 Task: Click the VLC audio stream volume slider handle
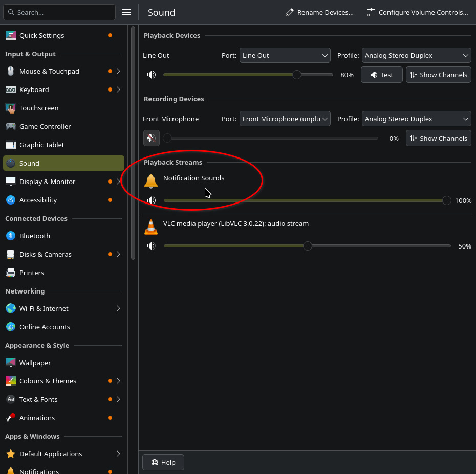[x=307, y=246]
